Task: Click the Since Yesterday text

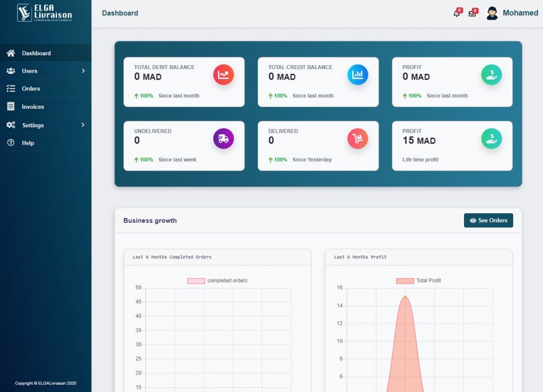Action: pos(312,160)
